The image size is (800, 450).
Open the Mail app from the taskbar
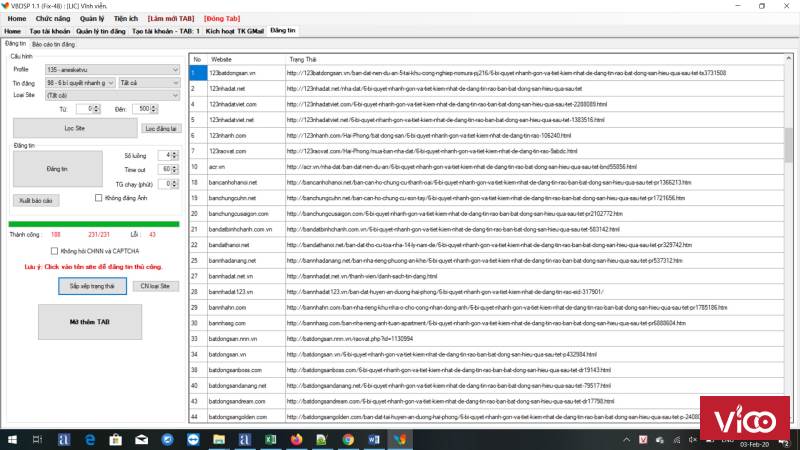coord(141,439)
